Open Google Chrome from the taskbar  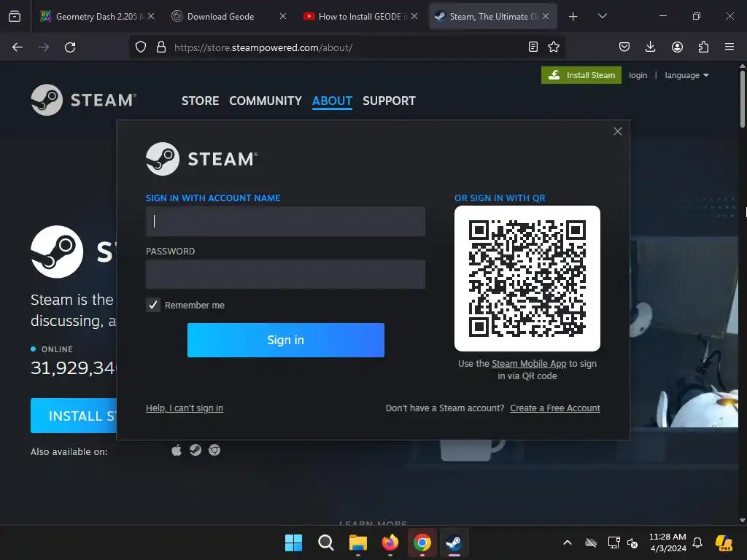pyautogui.click(x=422, y=542)
